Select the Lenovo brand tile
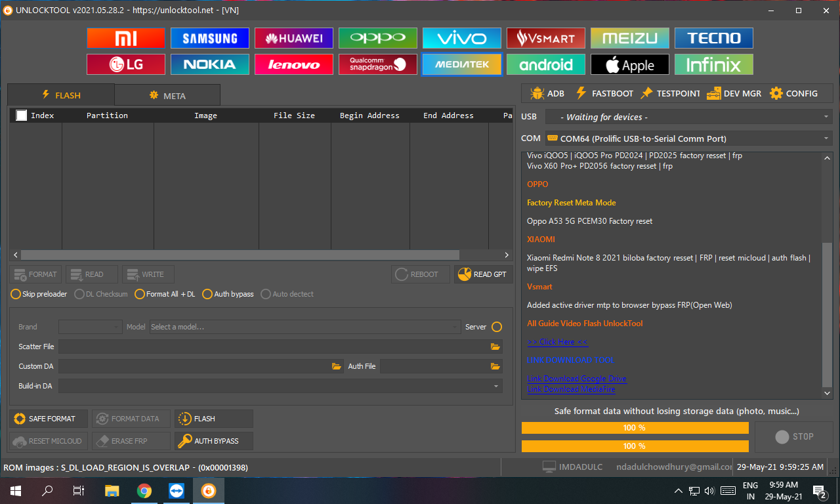 pos(294,64)
